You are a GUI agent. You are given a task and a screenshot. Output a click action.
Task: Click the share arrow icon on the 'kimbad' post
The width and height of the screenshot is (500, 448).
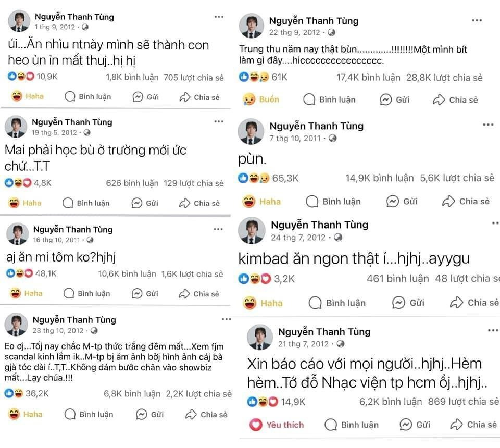coord(457,303)
